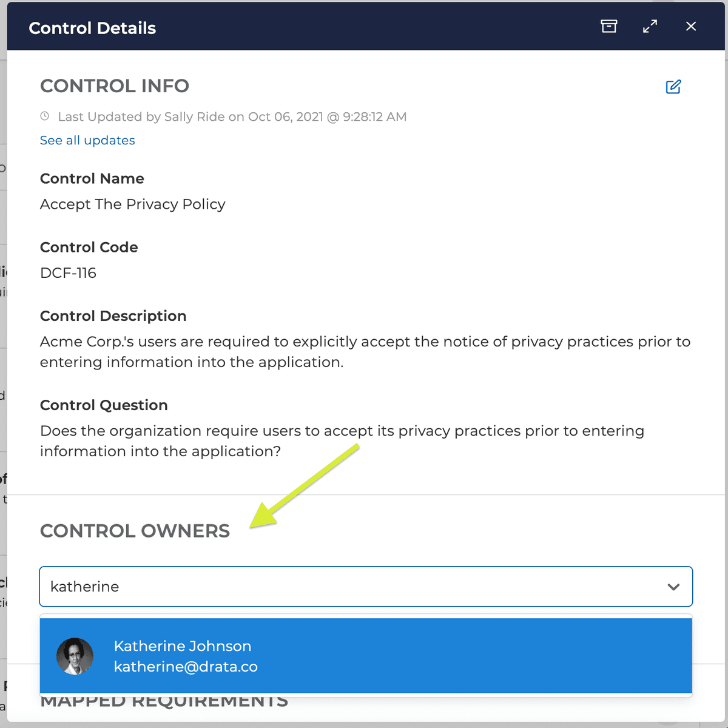Click the CONTROL OWNERS section heading

[135, 531]
